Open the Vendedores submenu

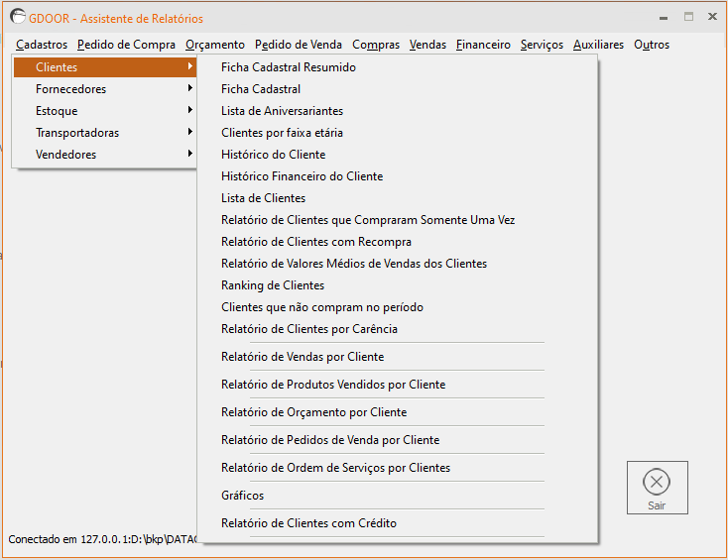click(65, 155)
